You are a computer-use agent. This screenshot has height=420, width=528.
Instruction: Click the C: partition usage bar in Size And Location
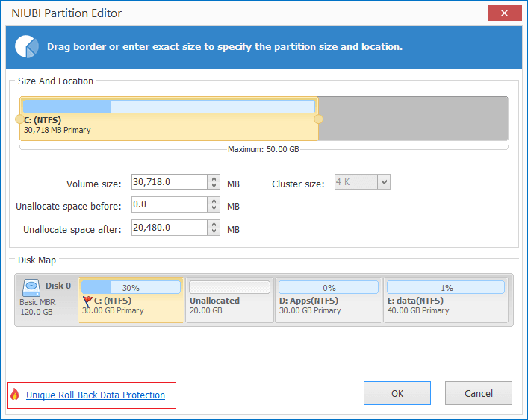169,107
